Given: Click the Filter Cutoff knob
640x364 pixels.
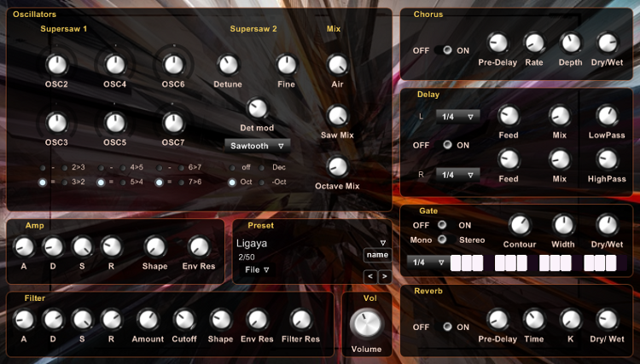Looking at the screenshot, I should (184, 320).
